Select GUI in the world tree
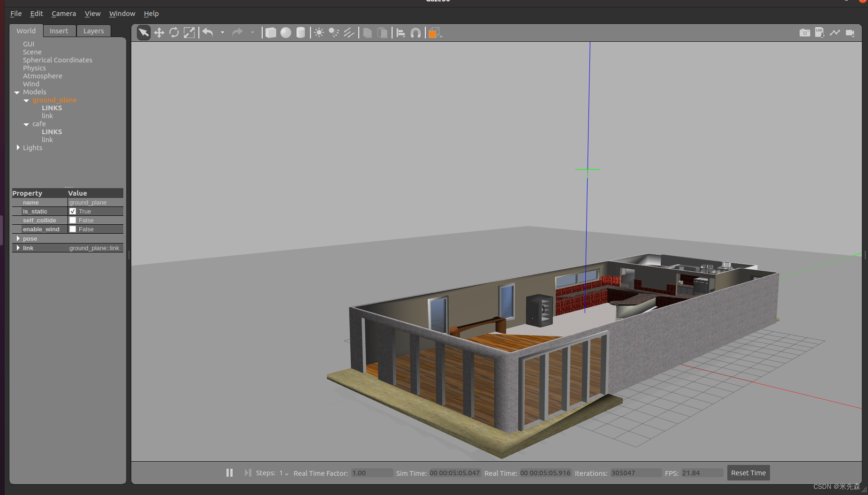This screenshot has height=495, width=868. pyautogui.click(x=29, y=44)
